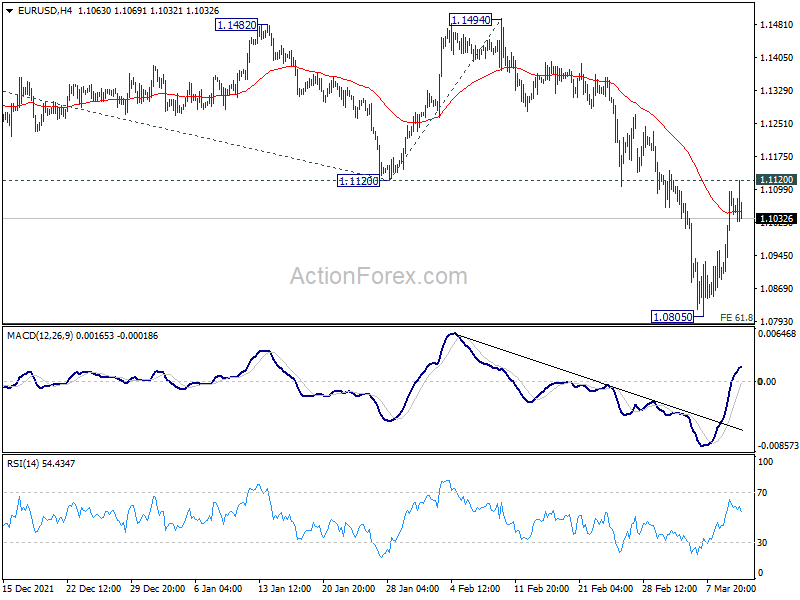800x600 pixels.
Task: Click the 29 Dec 20:00 time label
Action: (158, 588)
